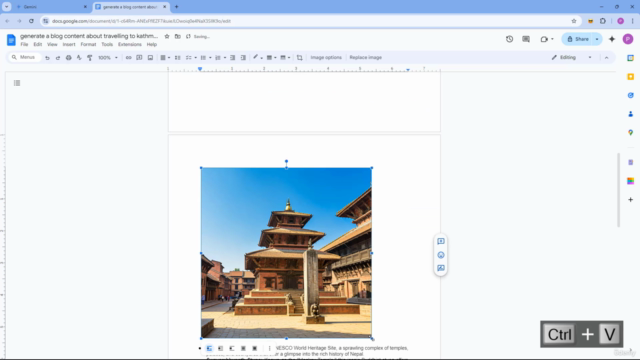Suggest edits from side floating button
The image size is (640, 360).
click(441, 268)
